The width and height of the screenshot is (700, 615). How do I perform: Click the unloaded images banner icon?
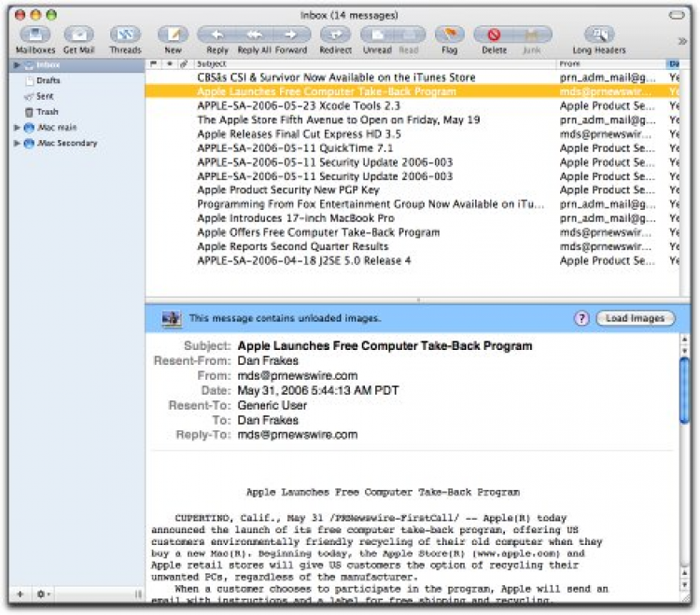172,318
